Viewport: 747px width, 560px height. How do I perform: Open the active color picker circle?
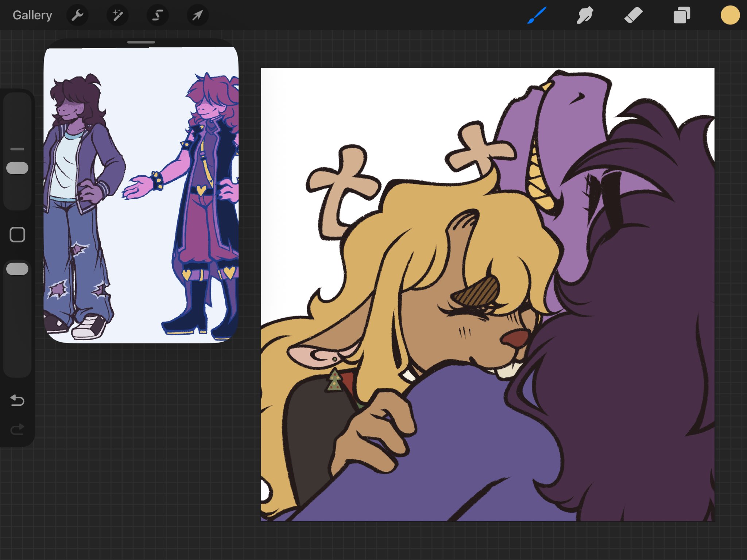(x=730, y=15)
